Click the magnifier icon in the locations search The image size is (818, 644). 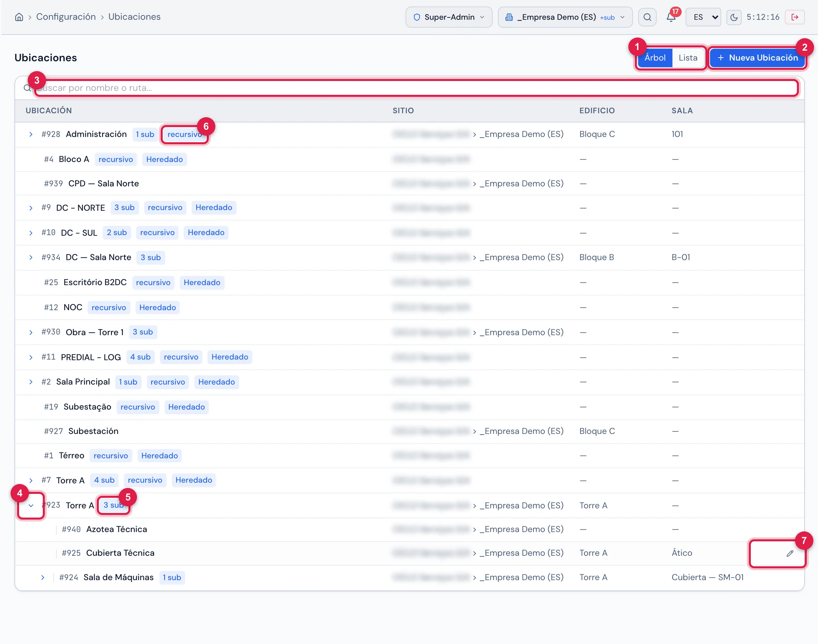[27, 88]
